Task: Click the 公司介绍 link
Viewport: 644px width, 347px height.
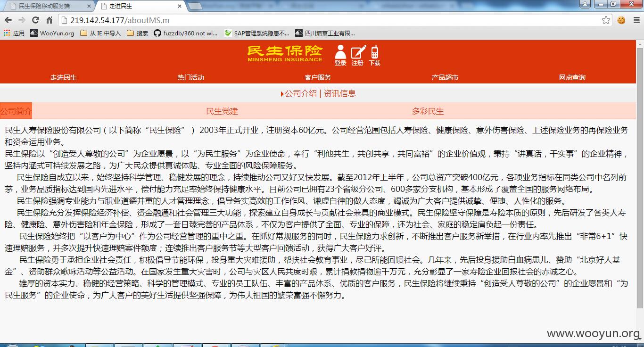Action: coord(301,93)
